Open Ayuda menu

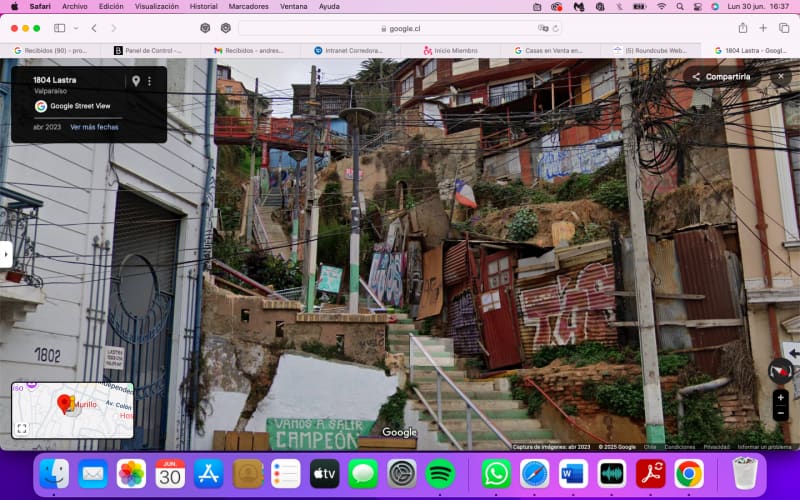[329, 6]
